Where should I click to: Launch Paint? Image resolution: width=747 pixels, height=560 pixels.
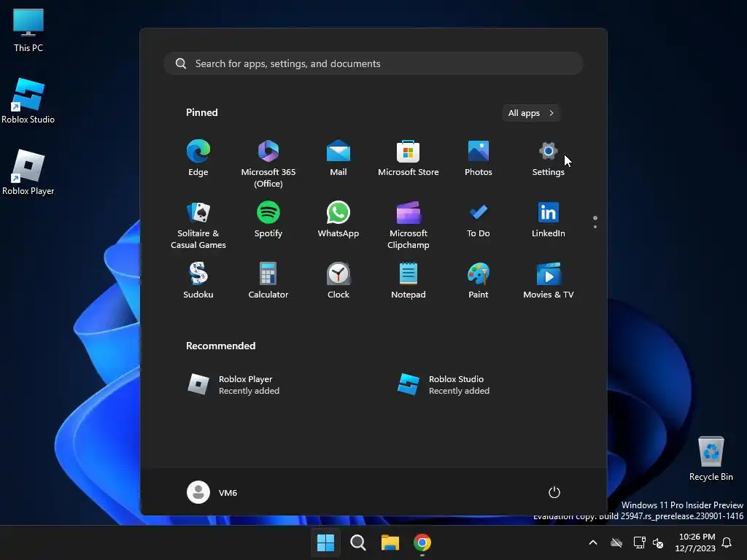coord(479,281)
